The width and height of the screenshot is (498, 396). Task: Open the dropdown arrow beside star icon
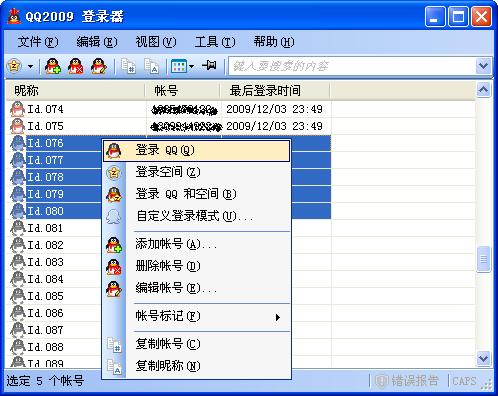point(30,66)
